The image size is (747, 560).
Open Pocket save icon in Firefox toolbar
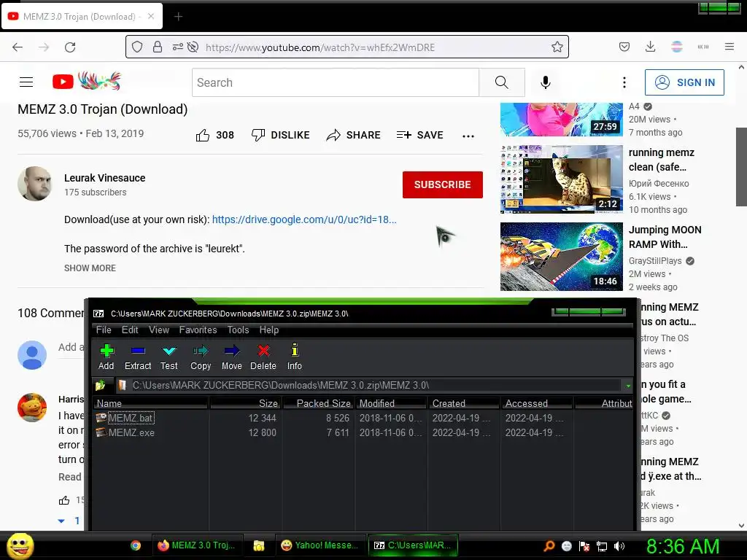point(624,47)
